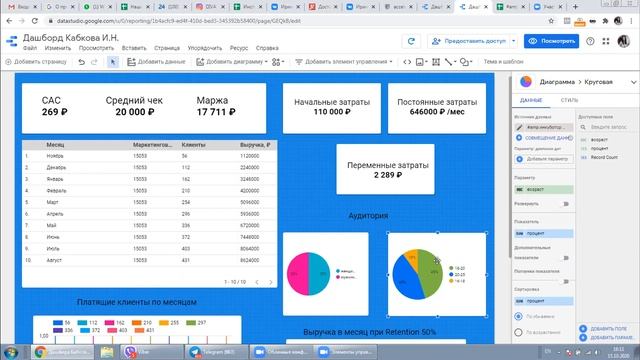Click процент sort field chip
Screen dimensions: 640x360
(544, 301)
